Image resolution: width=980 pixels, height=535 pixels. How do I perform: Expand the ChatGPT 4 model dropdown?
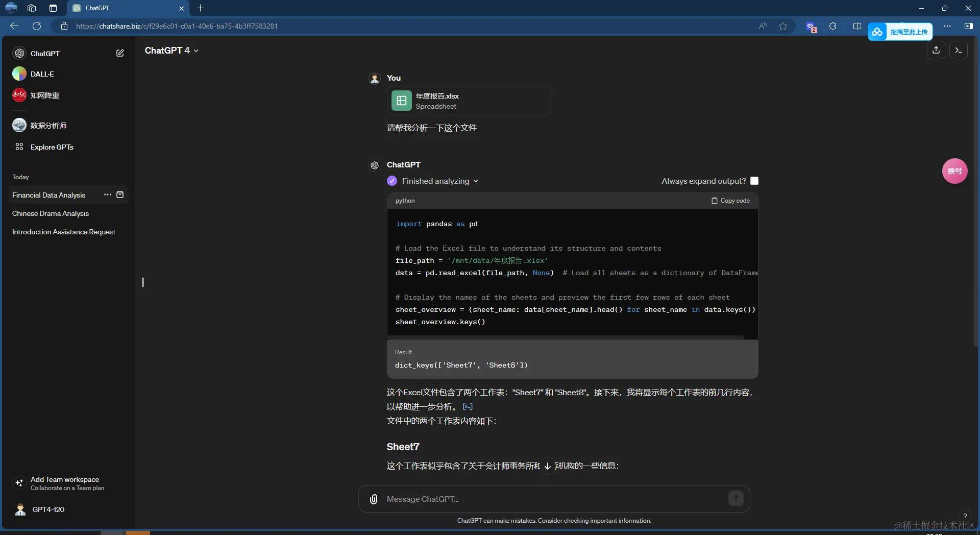[x=171, y=51]
